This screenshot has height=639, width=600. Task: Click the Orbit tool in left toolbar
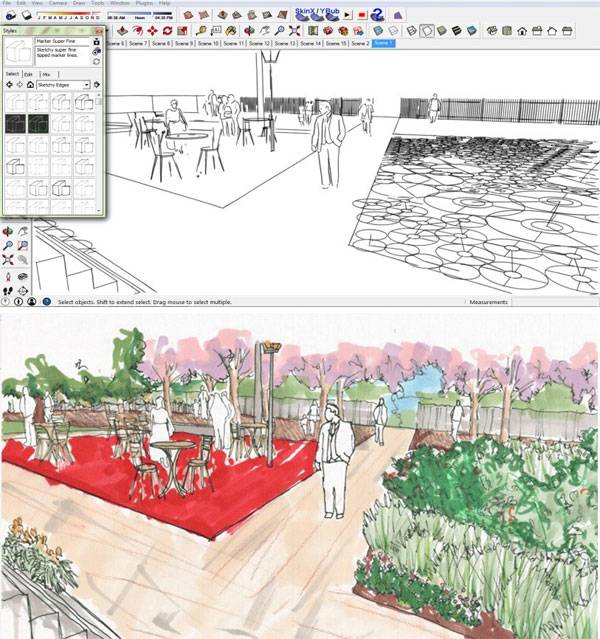[8, 231]
